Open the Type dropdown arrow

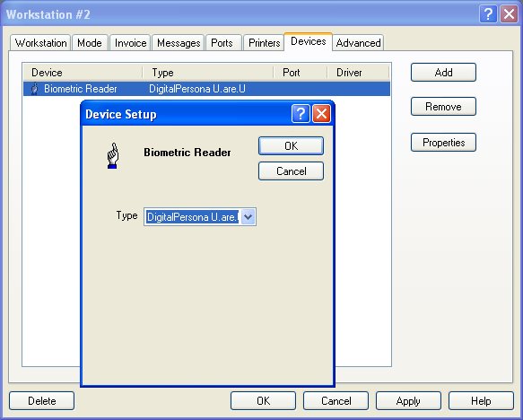[248, 217]
